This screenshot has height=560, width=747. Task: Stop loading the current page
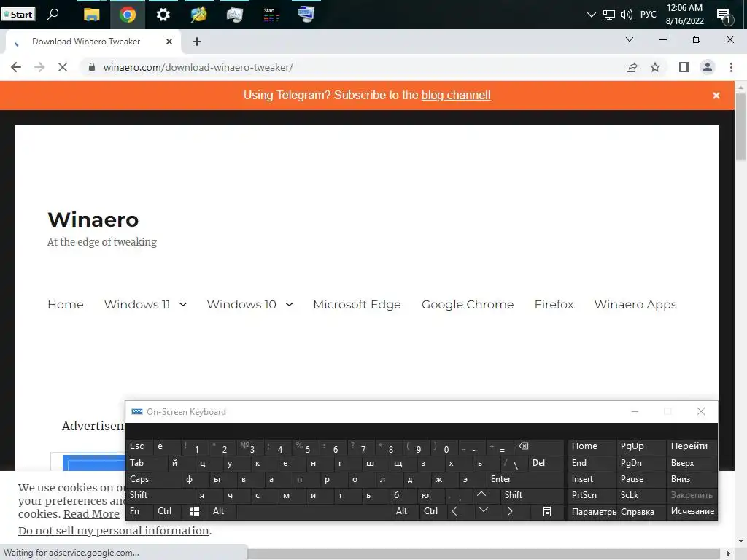(63, 67)
